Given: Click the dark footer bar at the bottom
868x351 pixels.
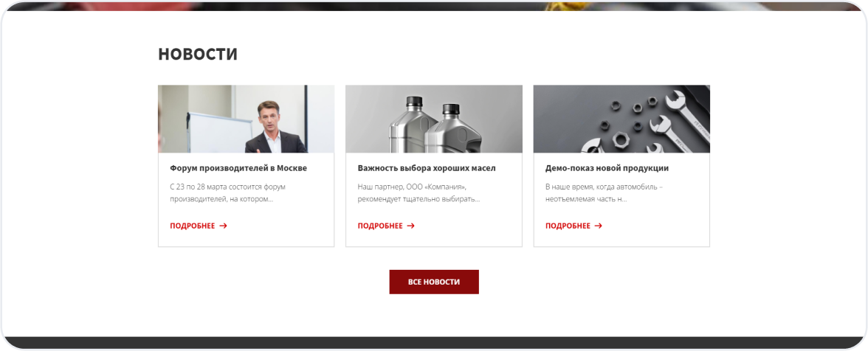Looking at the screenshot, I should point(434,344).
